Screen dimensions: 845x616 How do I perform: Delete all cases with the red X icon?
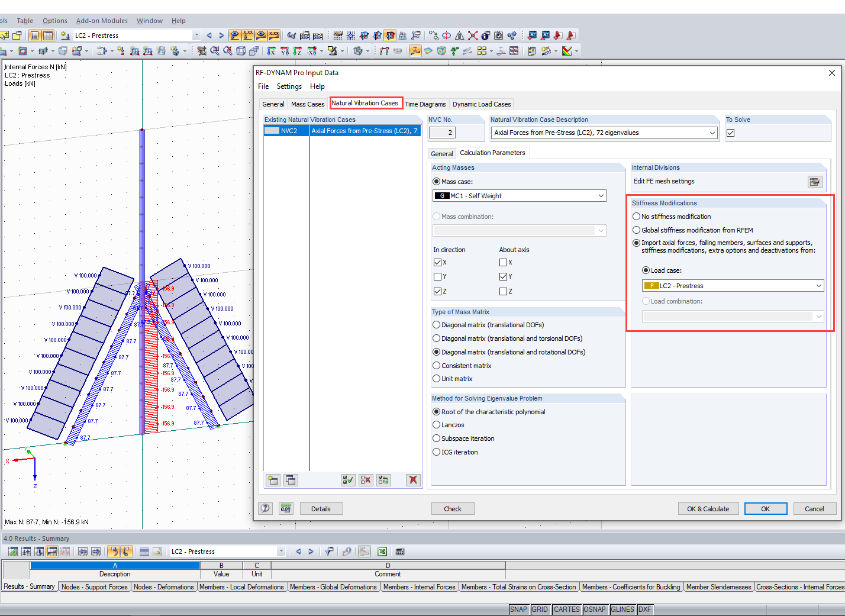tap(413, 480)
